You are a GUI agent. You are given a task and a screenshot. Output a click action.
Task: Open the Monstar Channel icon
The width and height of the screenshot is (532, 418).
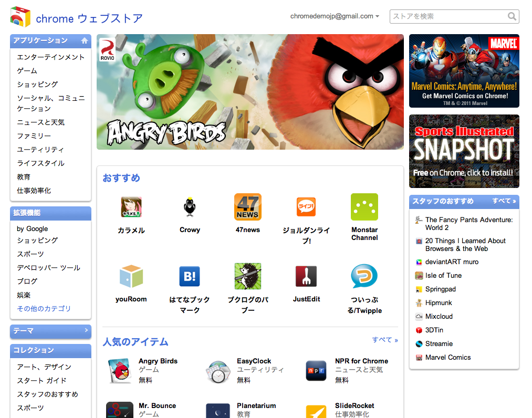[364, 207]
